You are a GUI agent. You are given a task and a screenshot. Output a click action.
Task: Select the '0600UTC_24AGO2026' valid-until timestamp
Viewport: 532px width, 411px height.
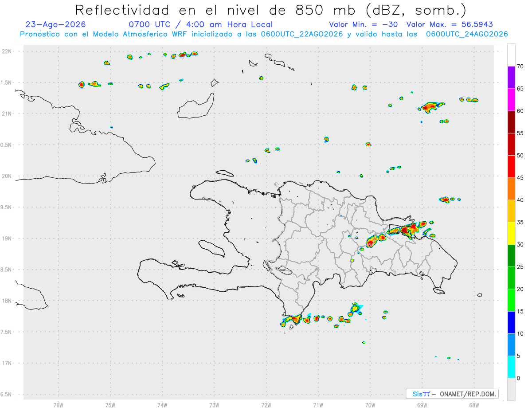click(x=467, y=34)
